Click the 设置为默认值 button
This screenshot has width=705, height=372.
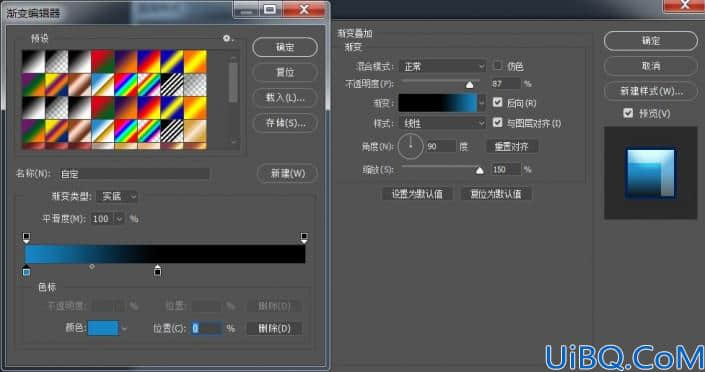tap(417, 194)
